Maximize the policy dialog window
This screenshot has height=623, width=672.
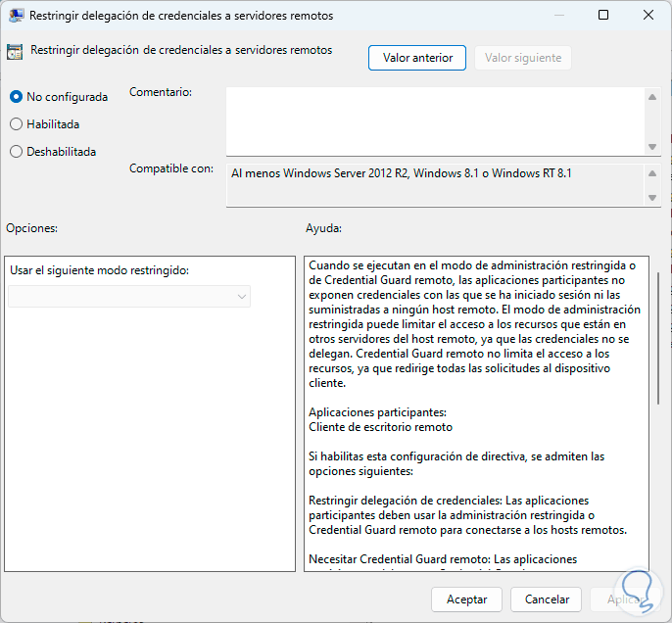click(x=603, y=16)
